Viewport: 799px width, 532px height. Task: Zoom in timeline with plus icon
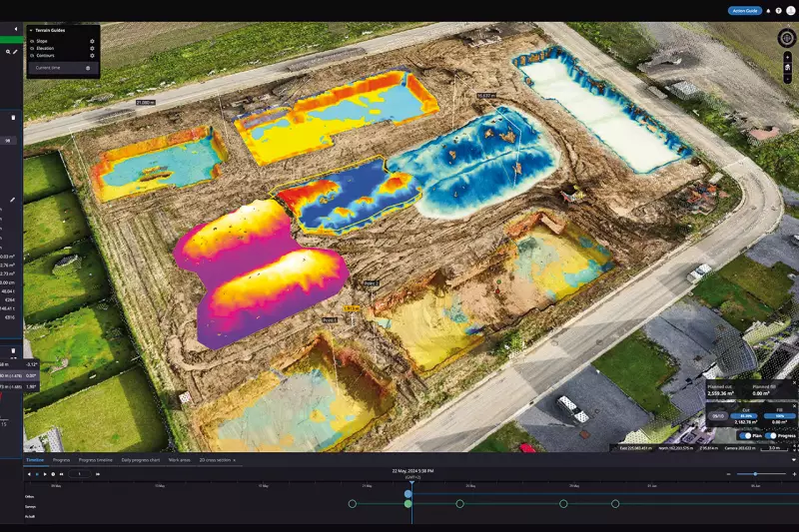[794, 474]
